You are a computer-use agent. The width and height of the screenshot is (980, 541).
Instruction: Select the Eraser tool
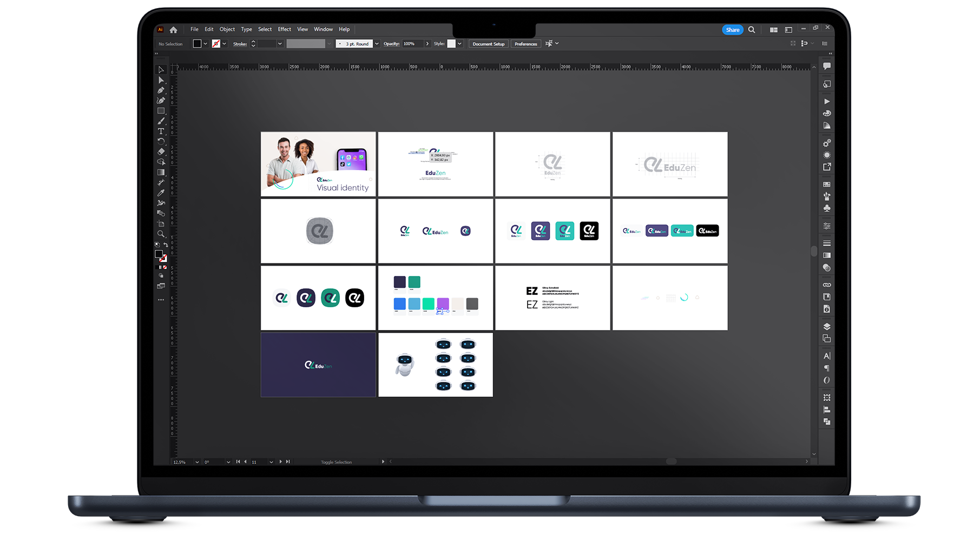[161, 152]
